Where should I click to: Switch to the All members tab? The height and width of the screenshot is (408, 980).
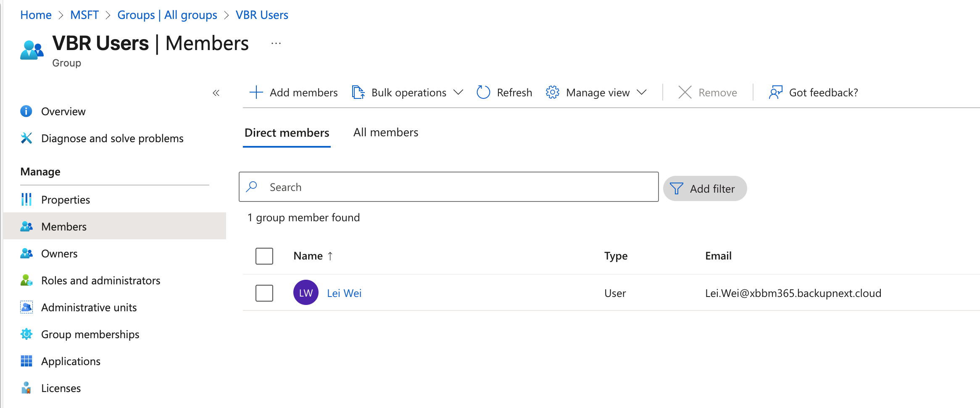[385, 132]
